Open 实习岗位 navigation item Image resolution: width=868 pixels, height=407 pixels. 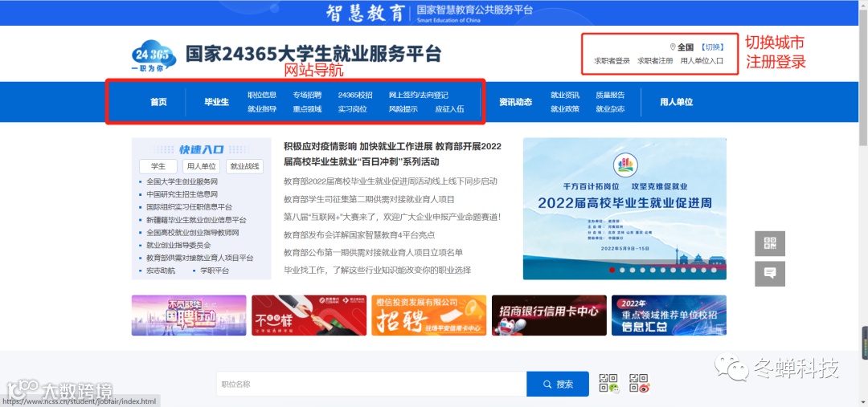(353, 109)
